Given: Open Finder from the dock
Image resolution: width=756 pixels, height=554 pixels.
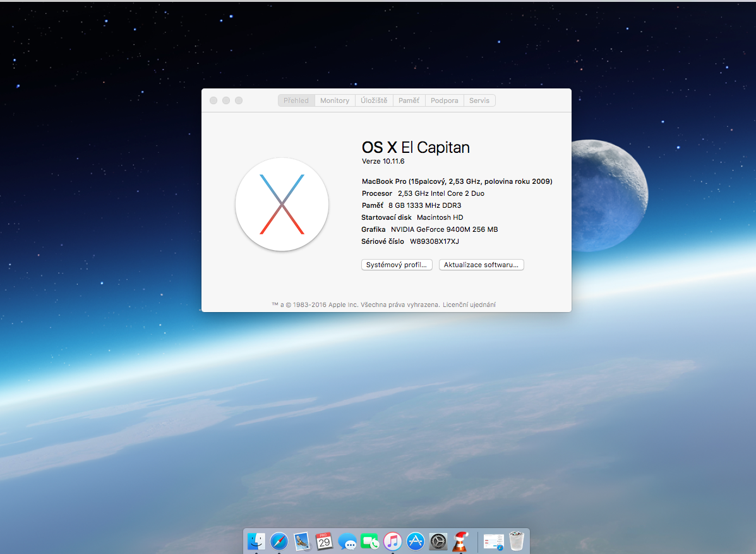Looking at the screenshot, I should coord(256,541).
